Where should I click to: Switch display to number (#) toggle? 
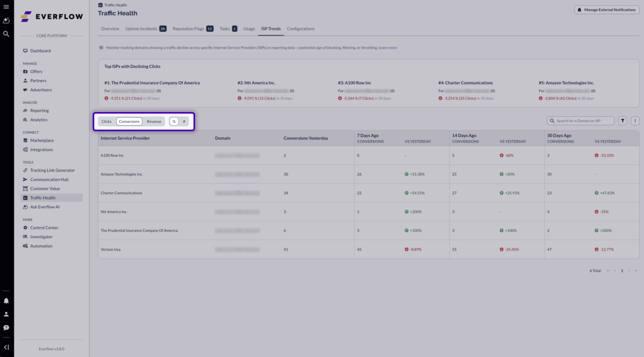[x=184, y=122]
